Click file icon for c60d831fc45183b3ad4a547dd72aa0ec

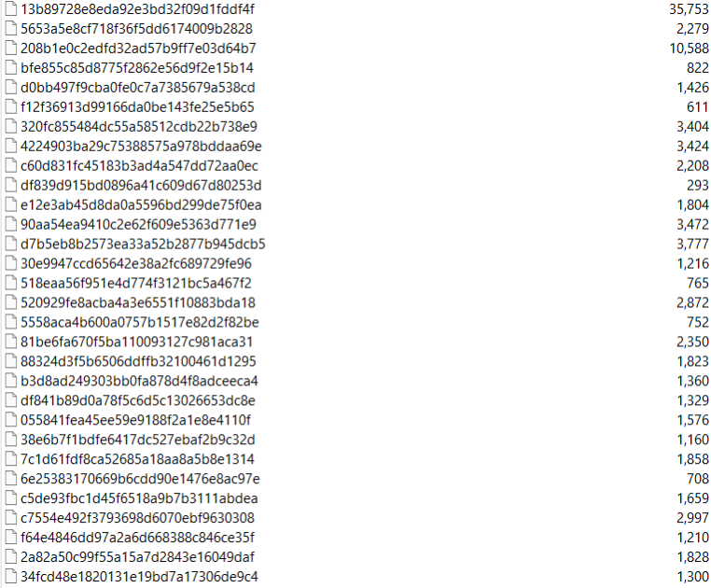(11, 165)
